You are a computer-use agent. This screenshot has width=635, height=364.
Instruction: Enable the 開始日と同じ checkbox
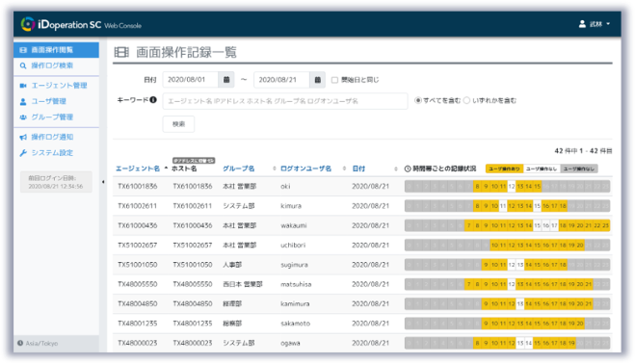click(x=334, y=80)
